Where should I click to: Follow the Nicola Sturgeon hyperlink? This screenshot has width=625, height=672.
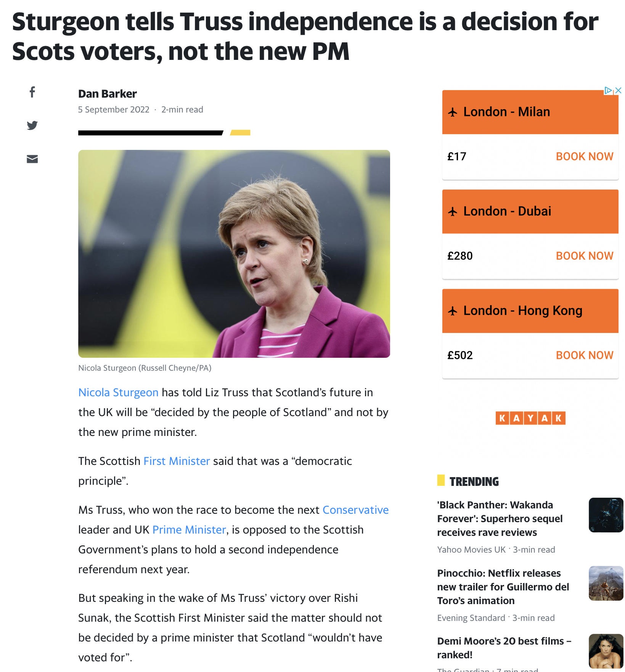[118, 392]
